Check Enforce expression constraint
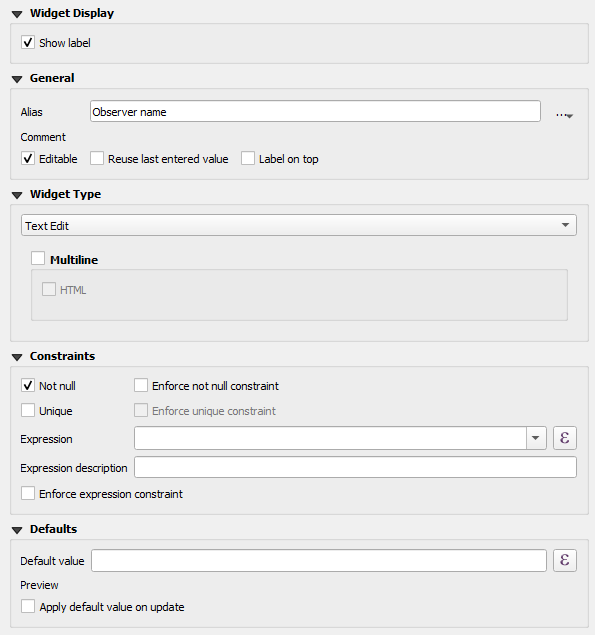The width and height of the screenshot is (595, 635). tap(28, 493)
